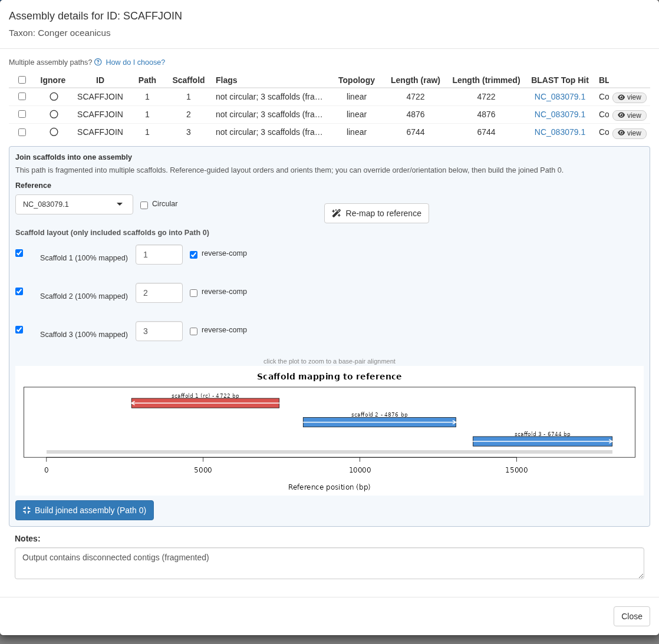The width and height of the screenshot is (659, 644).
Task: Click the 'Scaffold 2 (100% mapped)' label
Action: [84, 296]
